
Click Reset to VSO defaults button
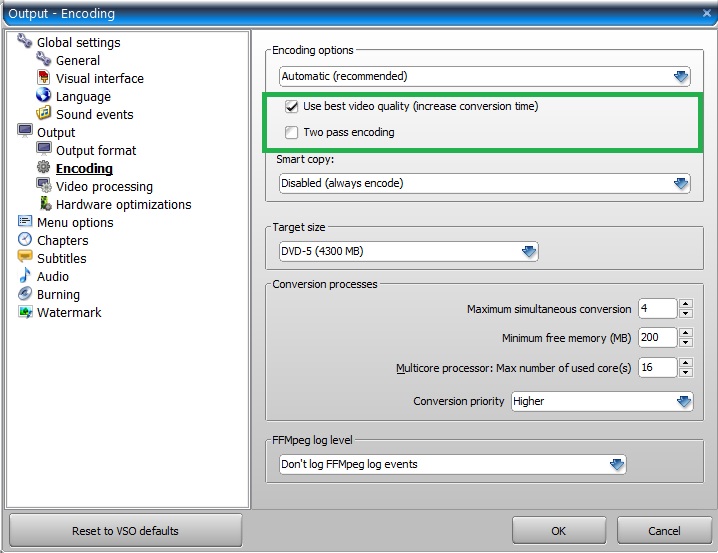point(125,531)
